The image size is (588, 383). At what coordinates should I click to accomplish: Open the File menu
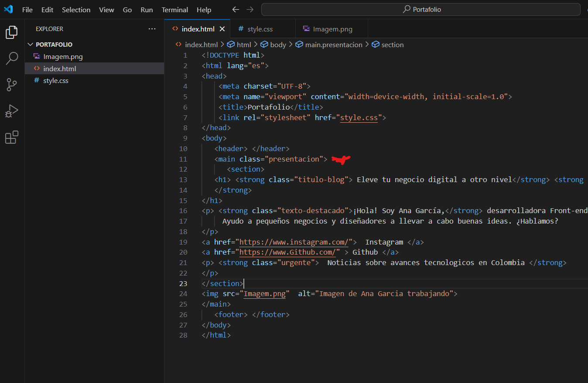(27, 10)
